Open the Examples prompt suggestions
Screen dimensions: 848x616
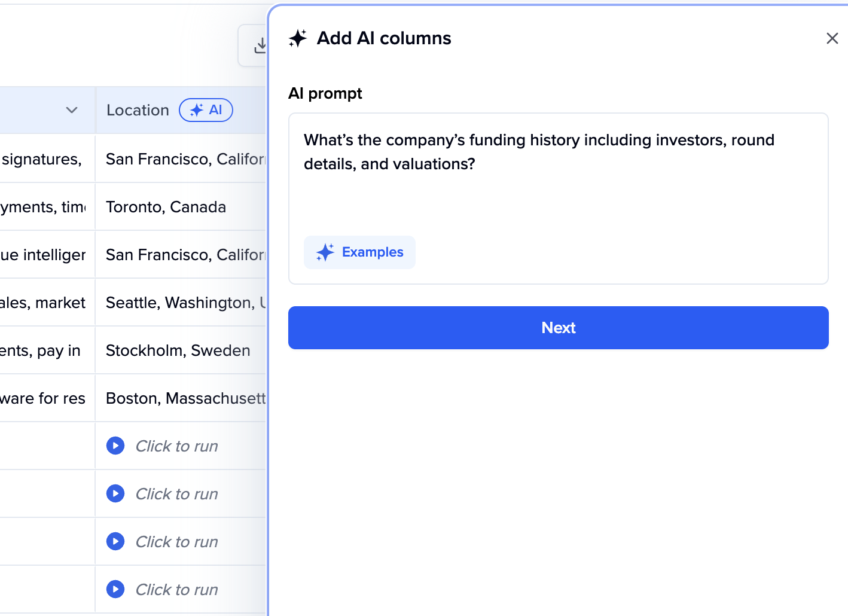(359, 252)
